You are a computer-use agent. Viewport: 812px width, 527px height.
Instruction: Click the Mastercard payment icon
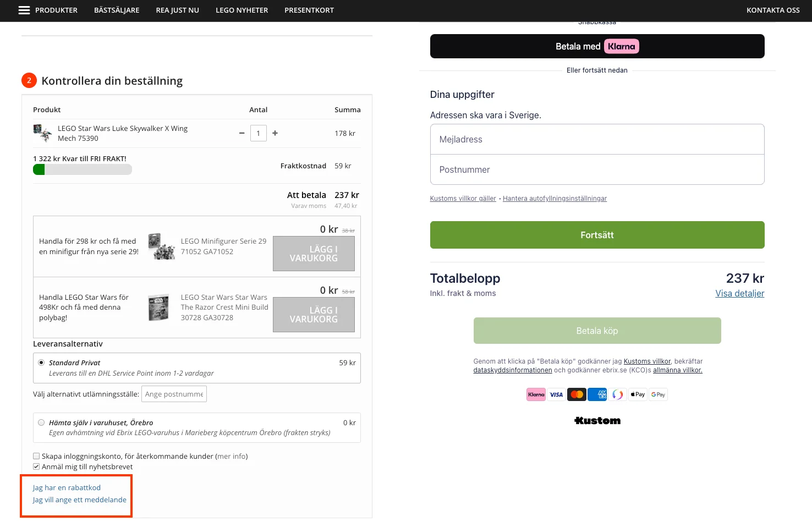click(x=577, y=394)
